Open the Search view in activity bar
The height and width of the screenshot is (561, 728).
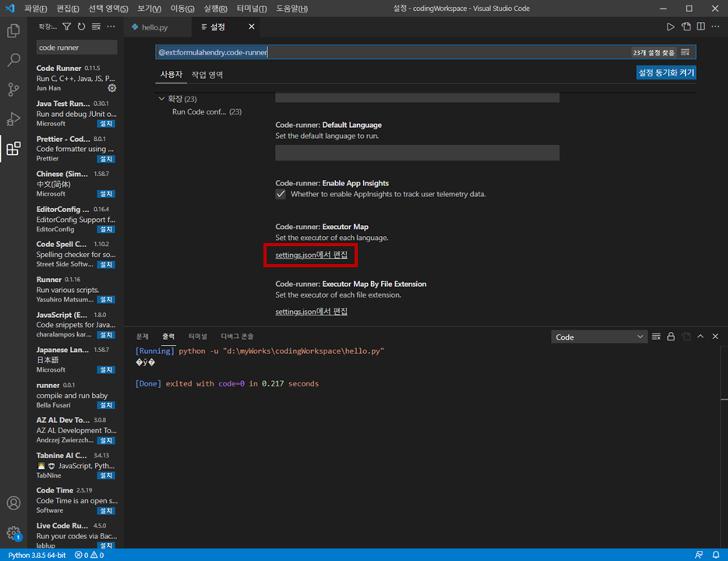pos(13,60)
